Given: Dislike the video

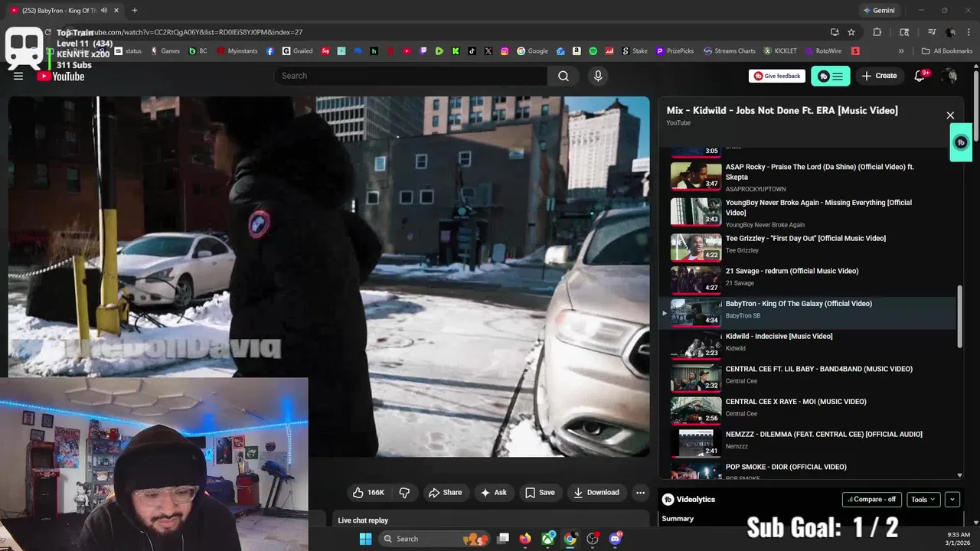Looking at the screenshot, I should tap(404, 492).
